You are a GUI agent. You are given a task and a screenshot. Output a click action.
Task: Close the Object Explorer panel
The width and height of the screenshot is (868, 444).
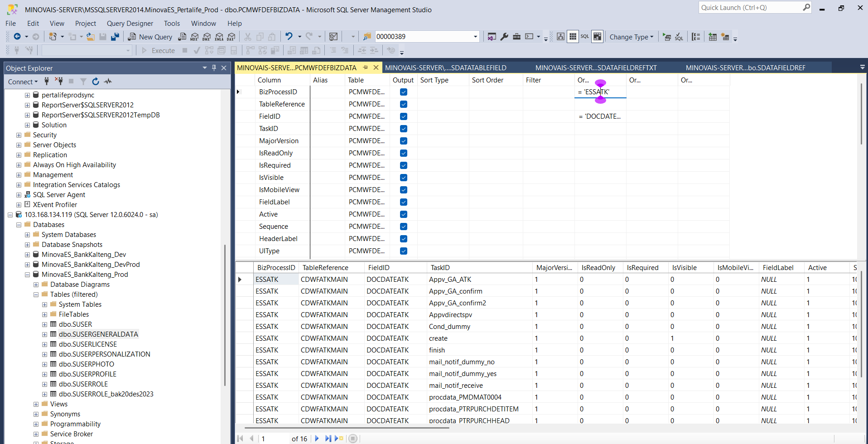tap(224, 68)
